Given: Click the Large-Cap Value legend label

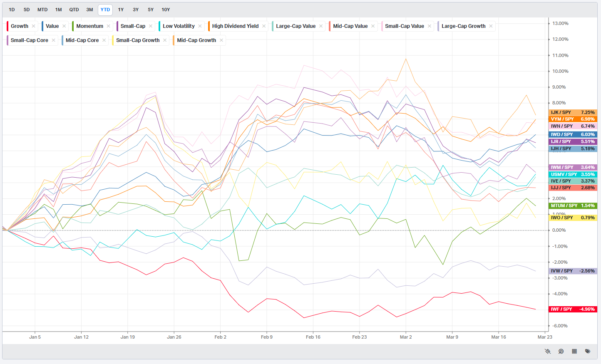Looking at the screenshot, I should point(296,26).
